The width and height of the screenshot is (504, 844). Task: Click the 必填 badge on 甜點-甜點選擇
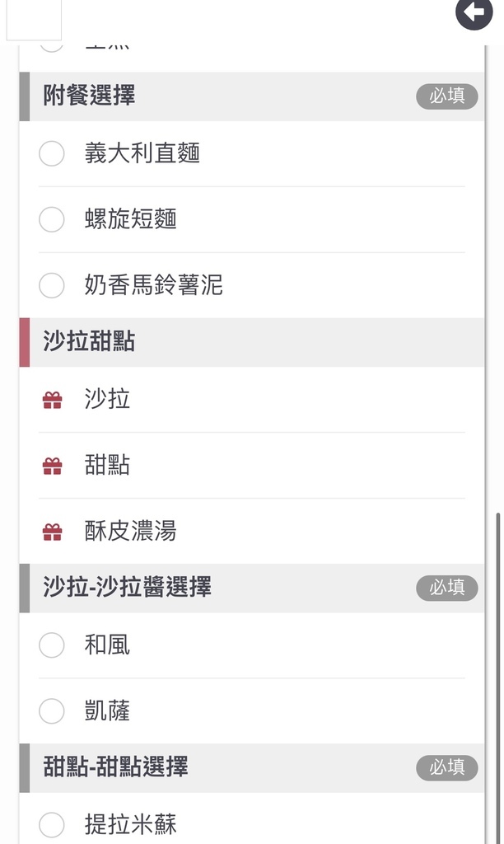pos(446,767)
